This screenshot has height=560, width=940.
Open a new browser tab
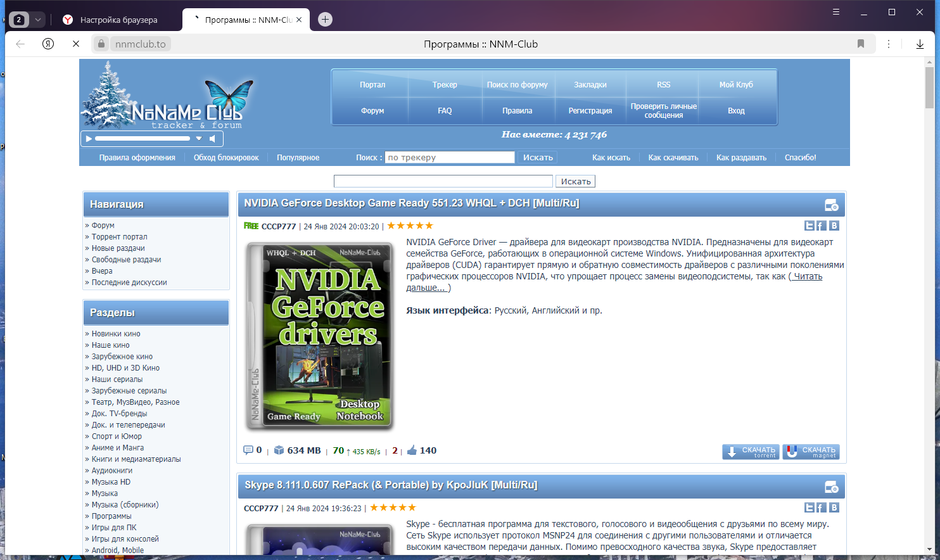coord(325,20)
